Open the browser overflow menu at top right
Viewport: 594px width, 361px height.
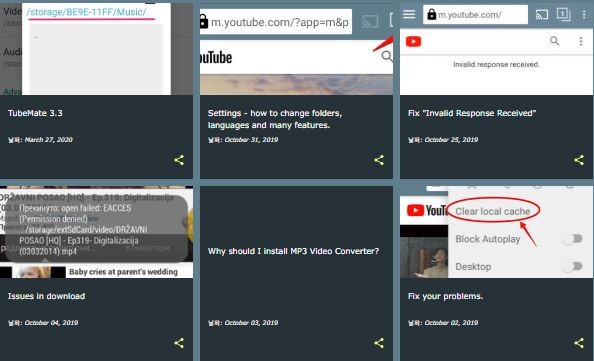click(584, 15)
